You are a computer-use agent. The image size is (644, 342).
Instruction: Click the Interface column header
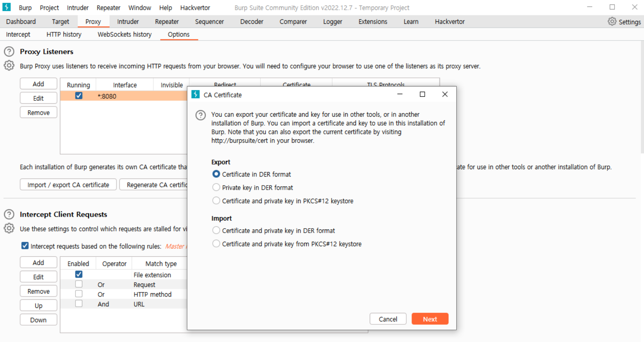point(125,85)
